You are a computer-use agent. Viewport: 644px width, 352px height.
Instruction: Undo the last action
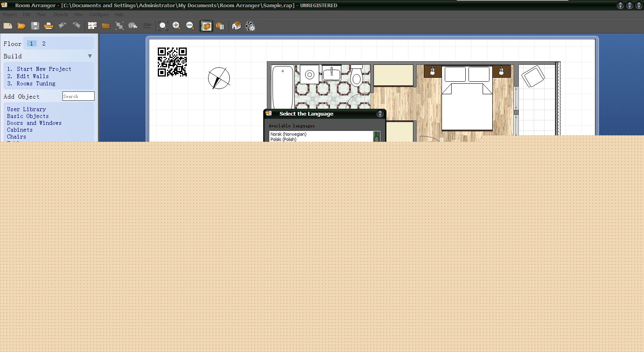pyautogui.click(x=62, y=26)
